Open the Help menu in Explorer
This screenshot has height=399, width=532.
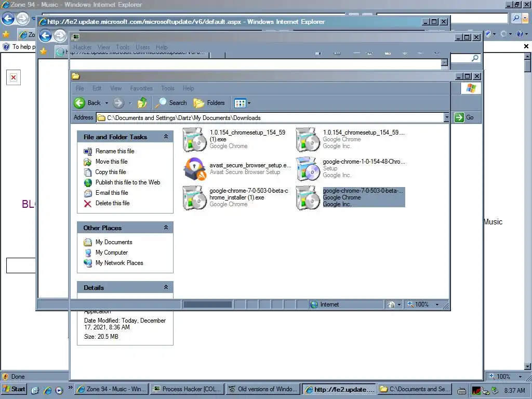[188, 88]
